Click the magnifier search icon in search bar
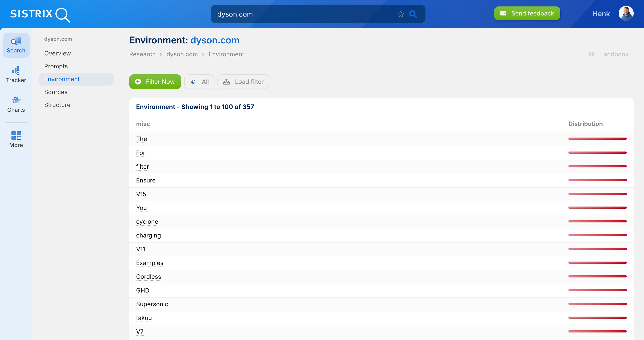This screenshot has width=644, height=340. point(413,14)
